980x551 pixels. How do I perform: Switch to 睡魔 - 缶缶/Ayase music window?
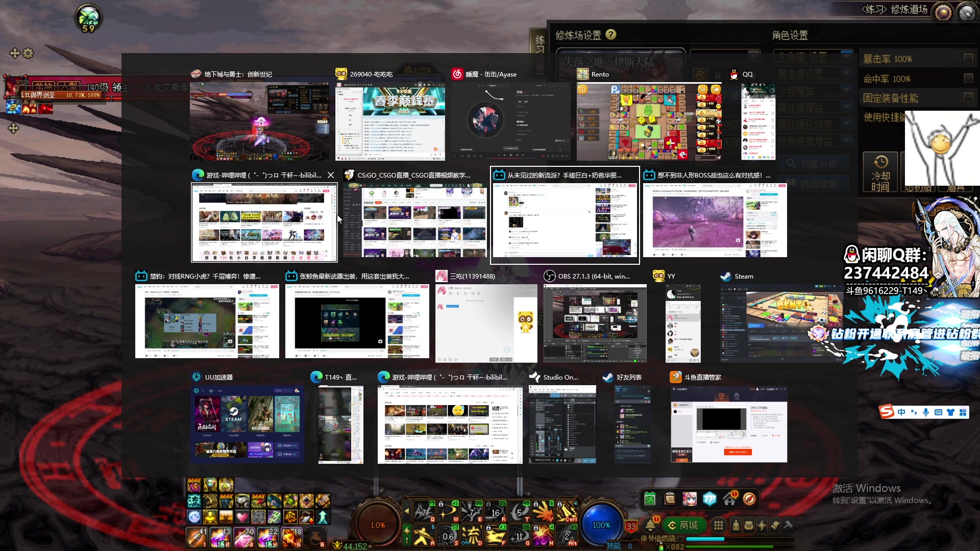pyautogui.click(x=510, y=121)
